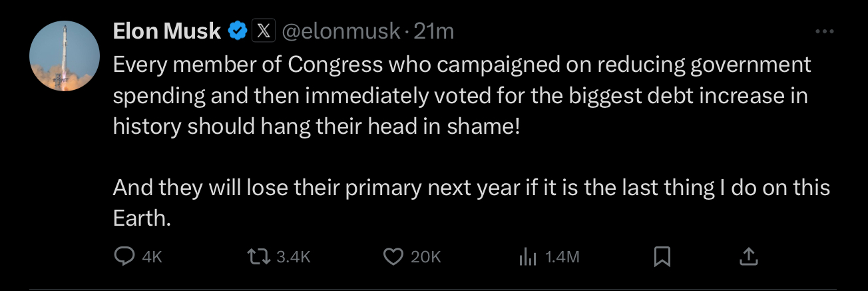The width and height of the screenshot is (868, 291).
Task: Click the 21m timestamp
Action: click(434, 31)
